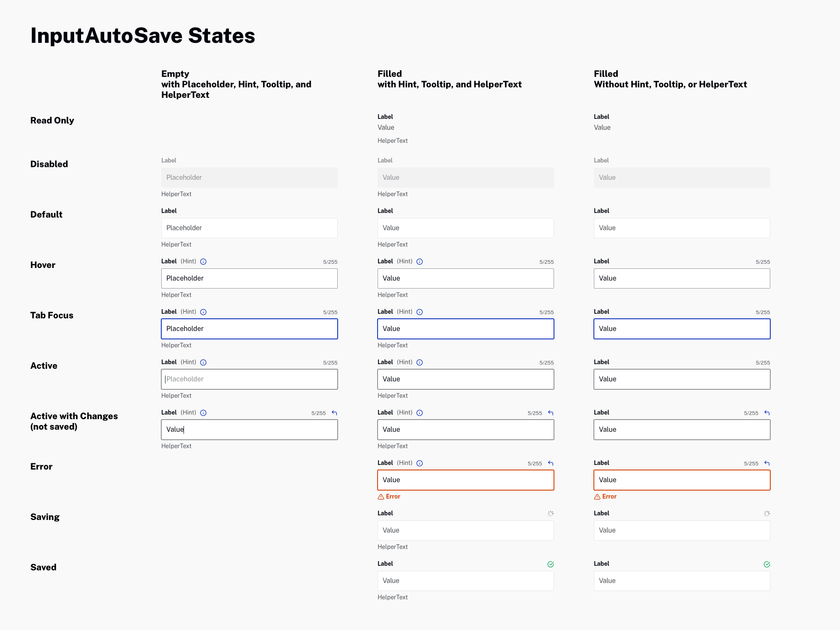The width and height of the screenshot is (840, 630).
Task: Click the revert arrow in Active with Changes row
Action: pyautogui.click(x=334, y=413)
